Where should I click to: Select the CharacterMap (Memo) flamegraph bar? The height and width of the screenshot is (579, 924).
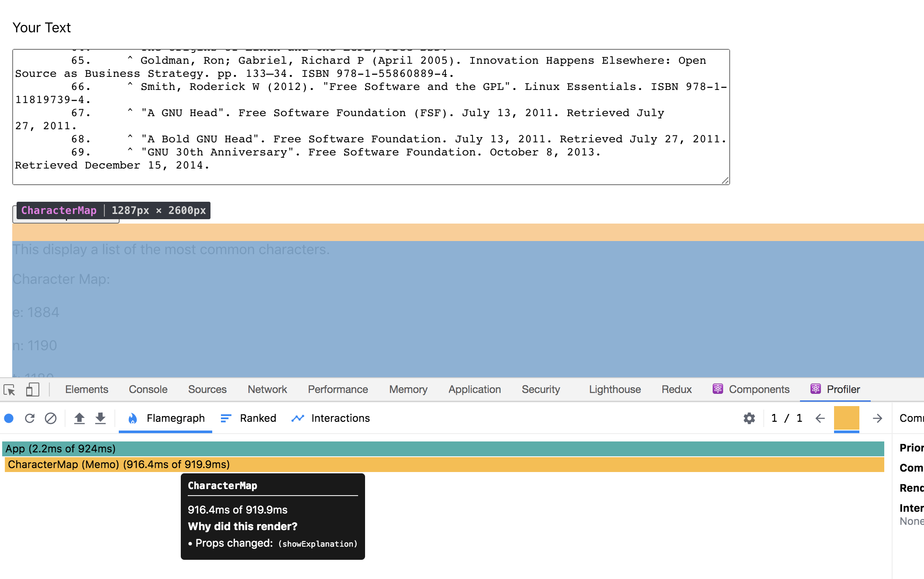tap(444, 464)
